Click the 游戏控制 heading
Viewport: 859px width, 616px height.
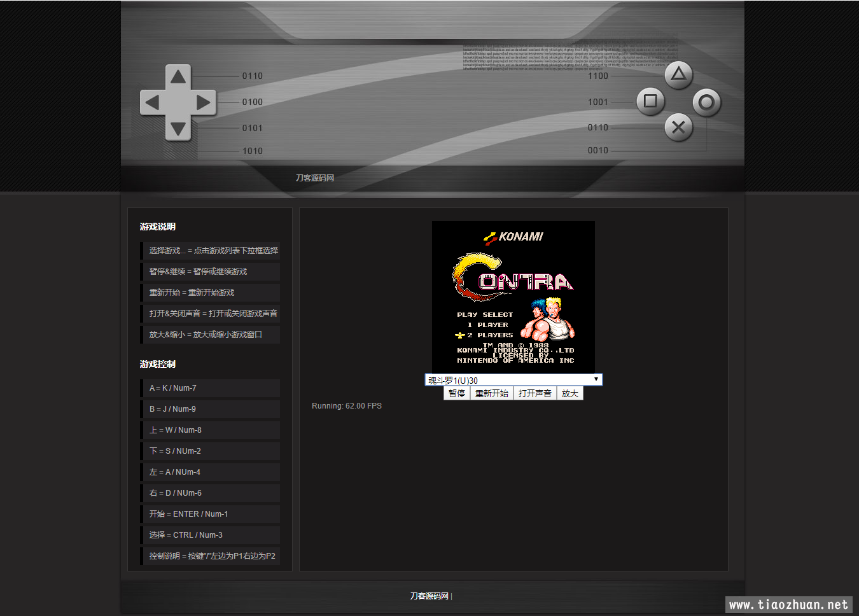tap(158, 364)
